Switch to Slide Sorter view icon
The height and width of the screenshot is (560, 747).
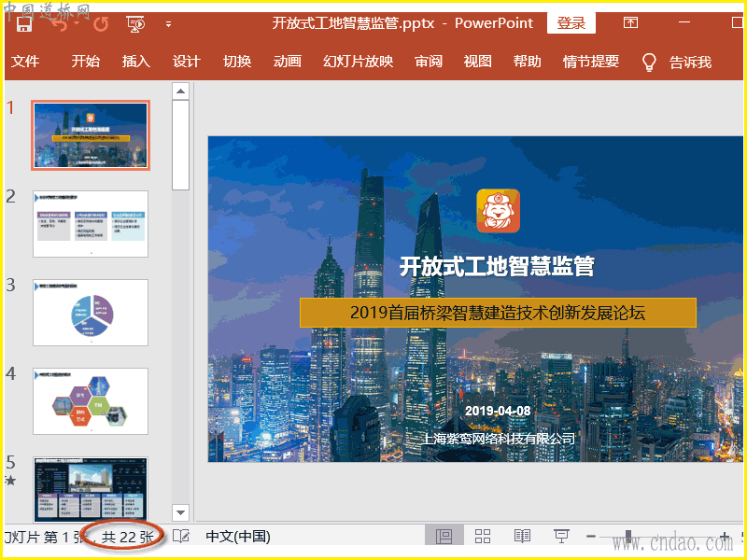pos(483,536)
